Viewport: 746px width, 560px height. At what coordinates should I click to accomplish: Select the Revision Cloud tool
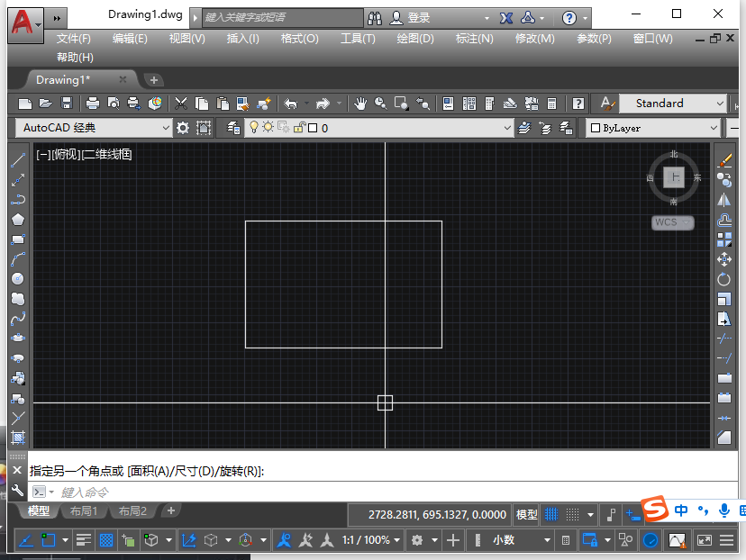coord(18,299)
